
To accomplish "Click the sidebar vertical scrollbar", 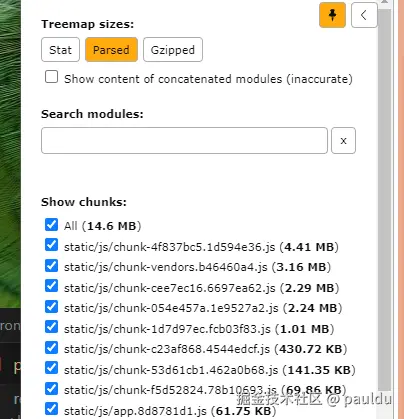I will coord(384,200).
